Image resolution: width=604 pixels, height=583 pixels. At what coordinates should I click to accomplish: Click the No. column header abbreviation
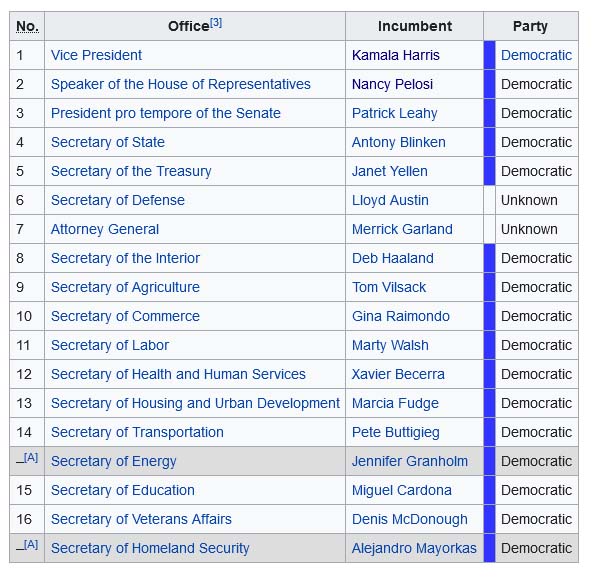(x=27, y=26)
